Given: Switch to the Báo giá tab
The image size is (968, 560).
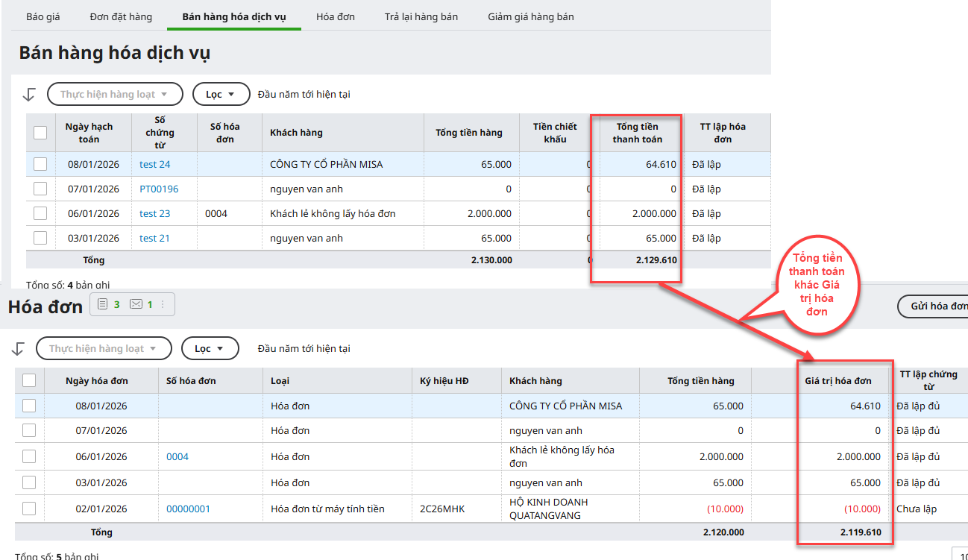Looking at the screenshot, I should 43,16.
